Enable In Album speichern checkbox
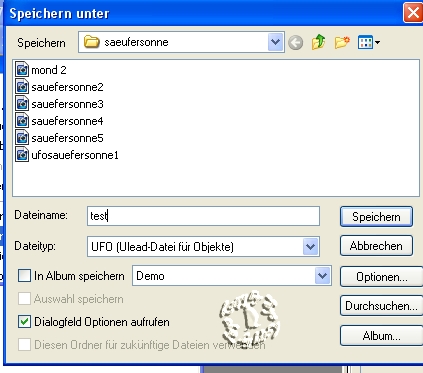The height and width of the screenshot is (373, 423). tap(24, 276)
